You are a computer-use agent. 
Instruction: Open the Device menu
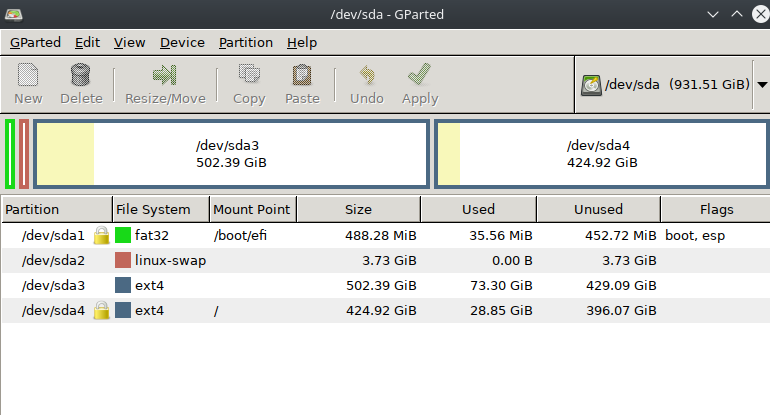pos(182,42)
